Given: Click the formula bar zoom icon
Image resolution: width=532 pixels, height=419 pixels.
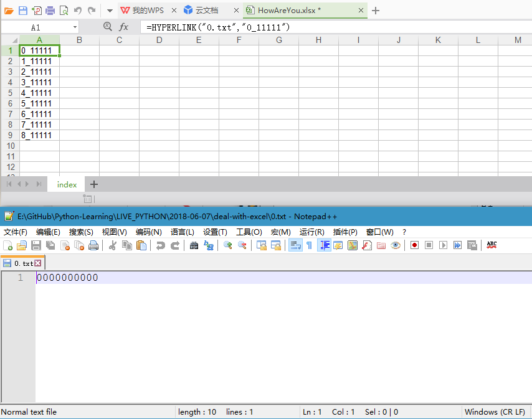Looking at the screenshot, I should pyautogui.click(x=108, y=26).
